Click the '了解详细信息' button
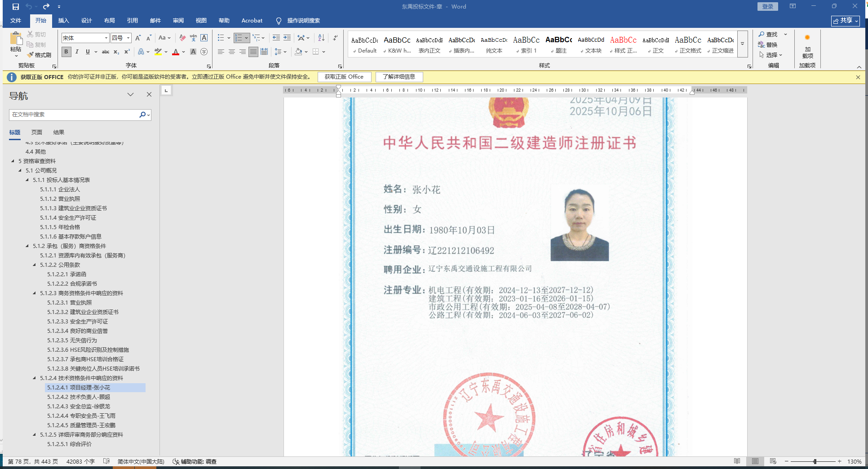This screenshot has width=868, height=469. pos(399,77)
